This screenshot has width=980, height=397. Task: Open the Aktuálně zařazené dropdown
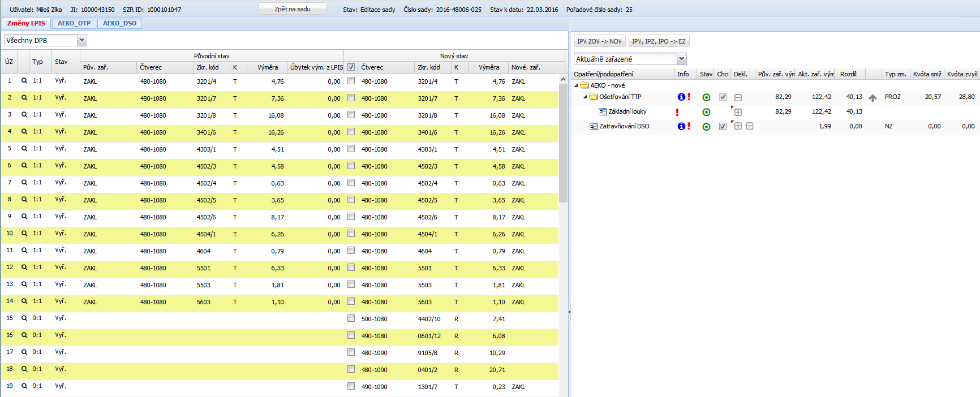coord(682,59)
